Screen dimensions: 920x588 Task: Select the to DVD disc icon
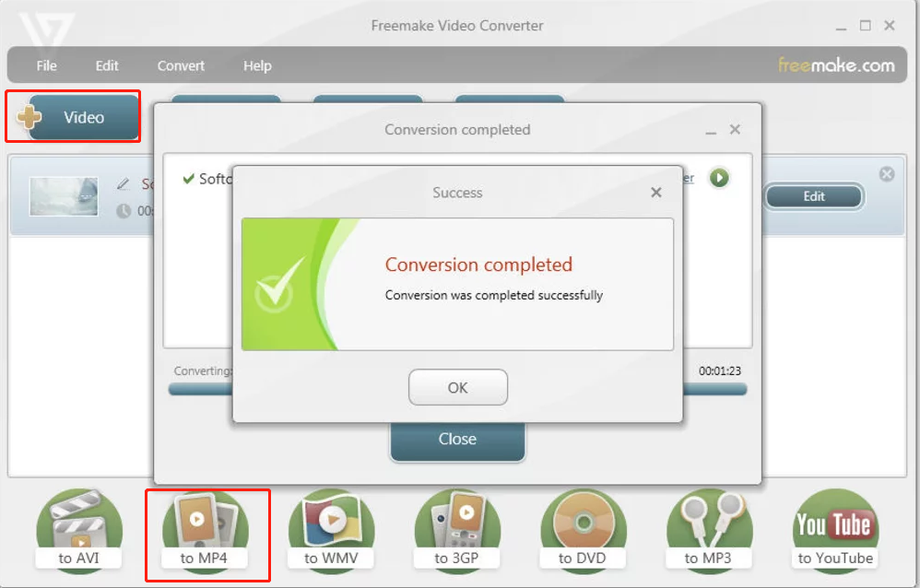click(x=583, y=531)
